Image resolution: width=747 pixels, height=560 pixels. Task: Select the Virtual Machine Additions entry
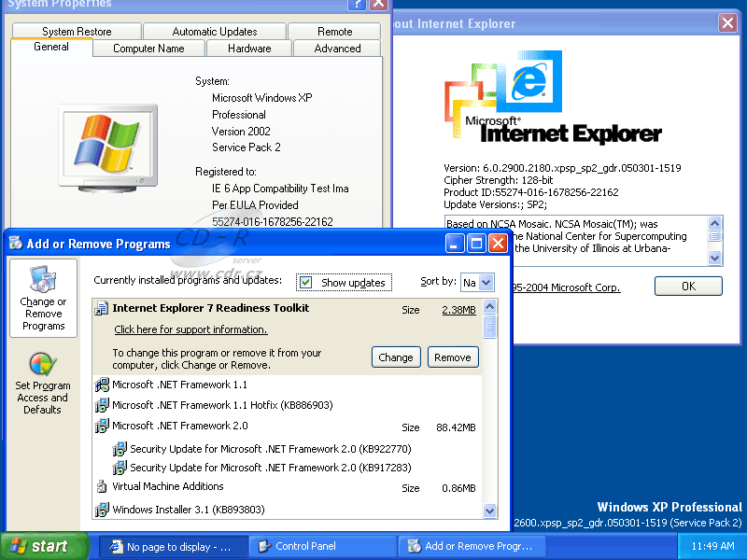[288, 487]
